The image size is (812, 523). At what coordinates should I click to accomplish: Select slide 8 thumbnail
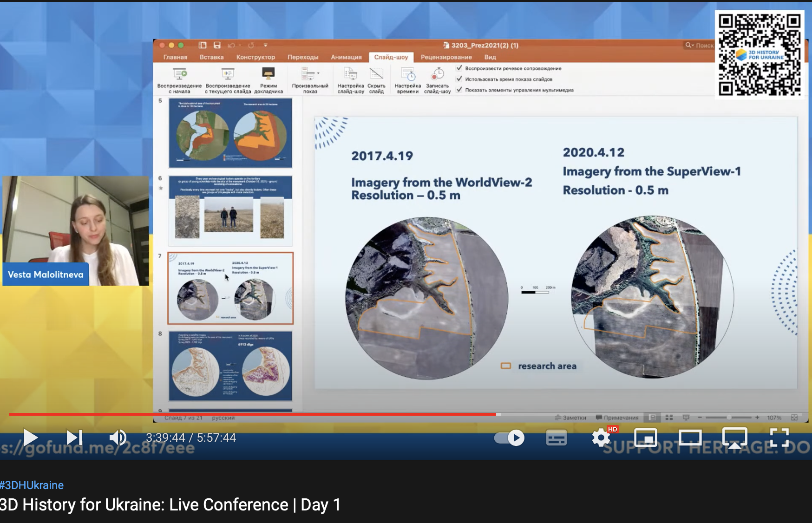[x=230, y=366]
